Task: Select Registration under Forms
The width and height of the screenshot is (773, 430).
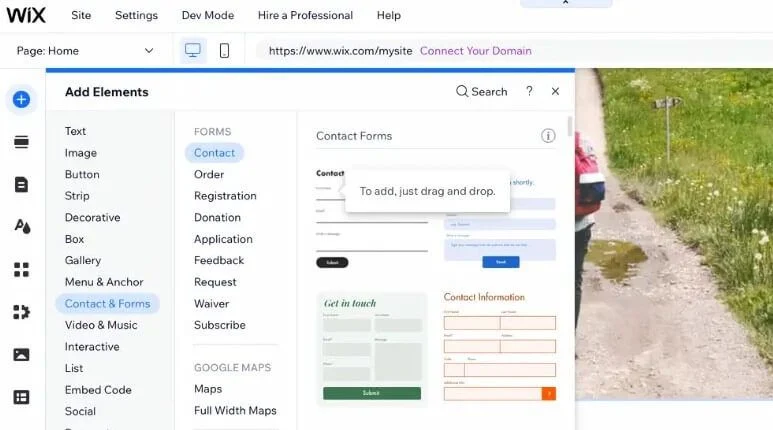Action: click(x=225, y=196)
